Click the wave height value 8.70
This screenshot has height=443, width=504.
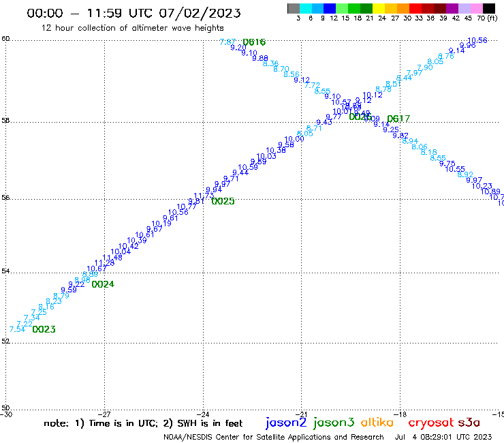[x=281, y=69]
